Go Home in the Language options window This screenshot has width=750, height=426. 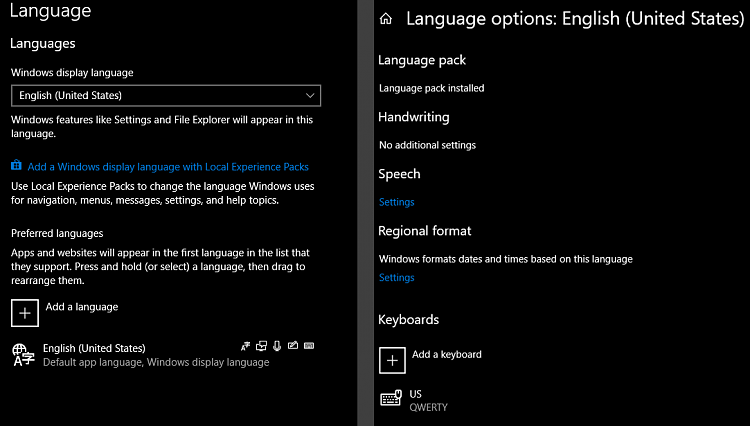click(386, 19)
